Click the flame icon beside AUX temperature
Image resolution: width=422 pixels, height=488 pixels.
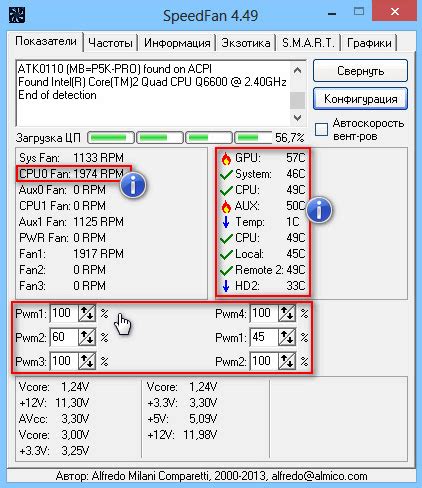(226, 206)
